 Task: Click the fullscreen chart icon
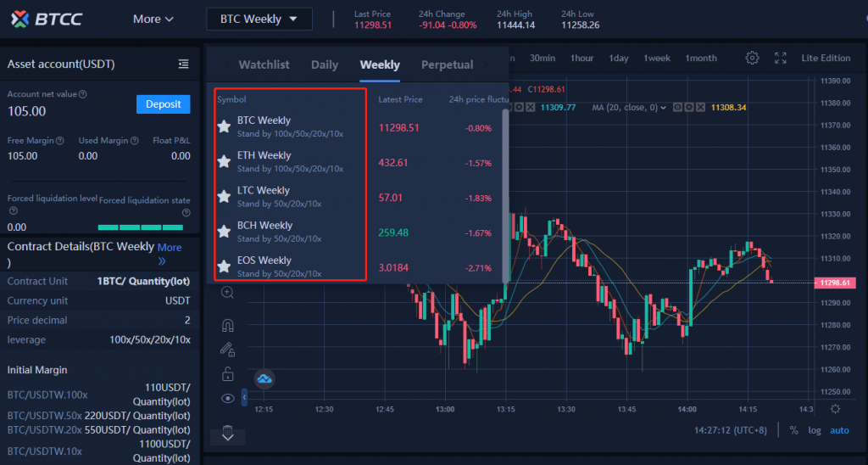pyautogui.click(x=781, y=58)
